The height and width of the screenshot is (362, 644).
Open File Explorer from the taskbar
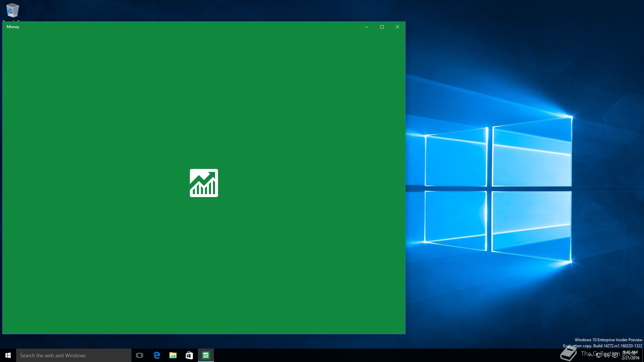173,355
